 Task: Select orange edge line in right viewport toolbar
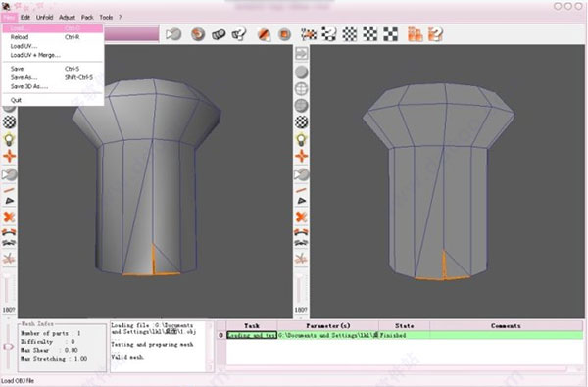[302, 190]
